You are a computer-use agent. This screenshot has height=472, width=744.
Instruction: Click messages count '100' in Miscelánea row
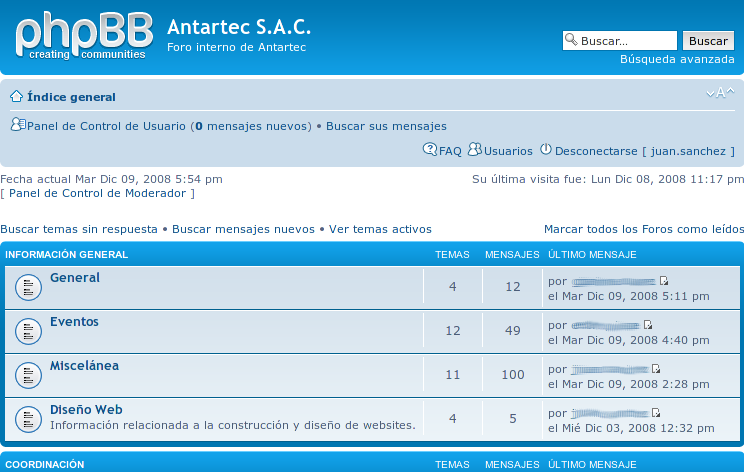point(513,375)
